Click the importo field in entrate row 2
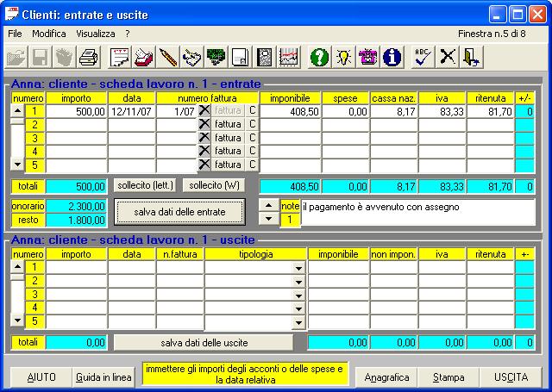Image resolution: width=552 pixels, height=392 pixels. point(76,124)
